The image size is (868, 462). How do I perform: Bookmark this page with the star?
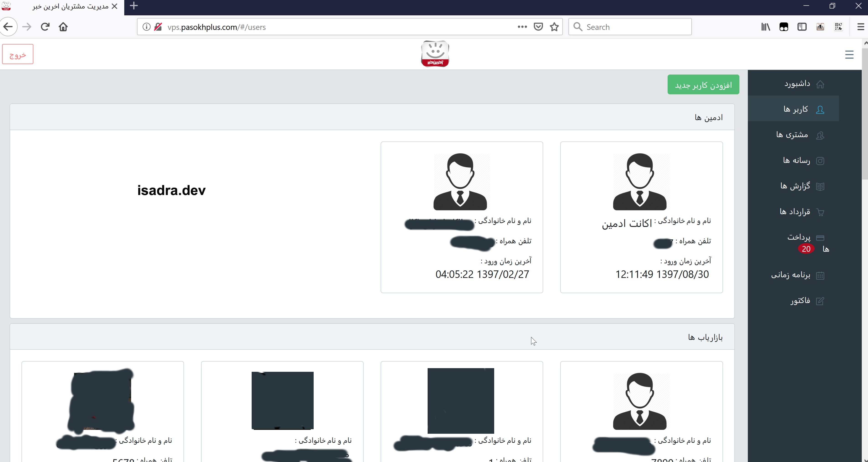pos(554,27)
